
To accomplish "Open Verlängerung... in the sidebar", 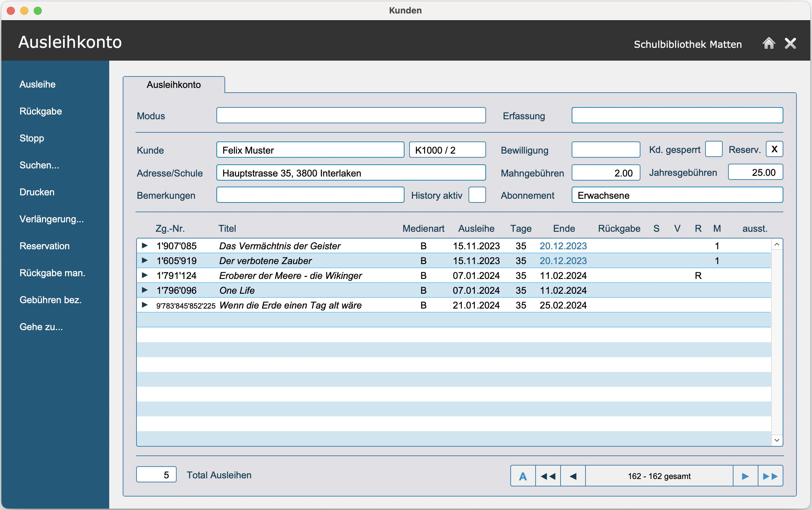I will coord(51,219).
